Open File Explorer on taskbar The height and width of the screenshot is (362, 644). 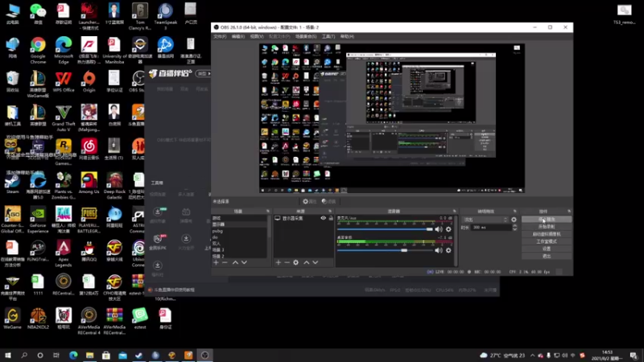coord(89,356)
